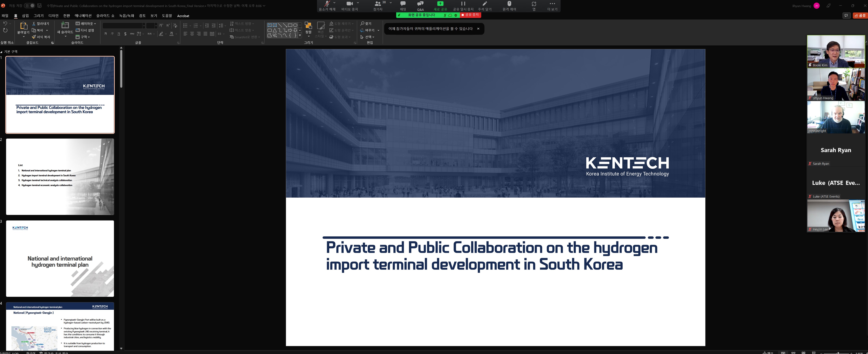The image size is (868, 354).
Task: Select the oval shape in gallery
Action: coord(295,25)
